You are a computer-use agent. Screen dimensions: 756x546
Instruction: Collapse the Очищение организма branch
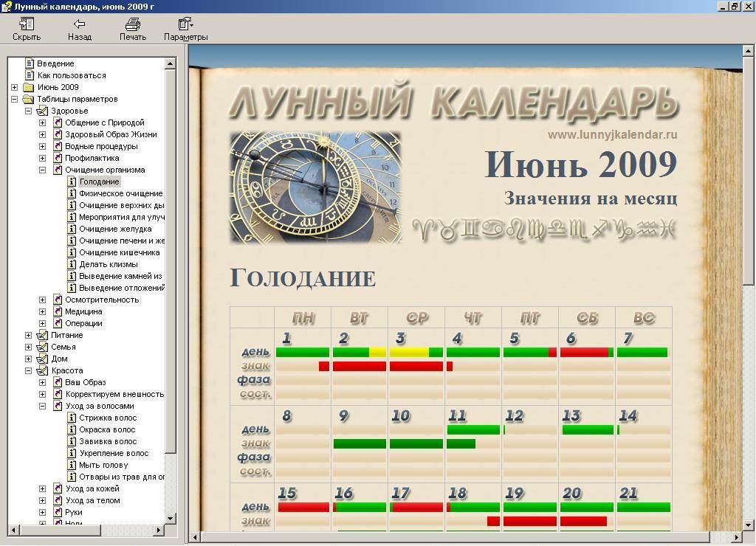coord(42,170)
